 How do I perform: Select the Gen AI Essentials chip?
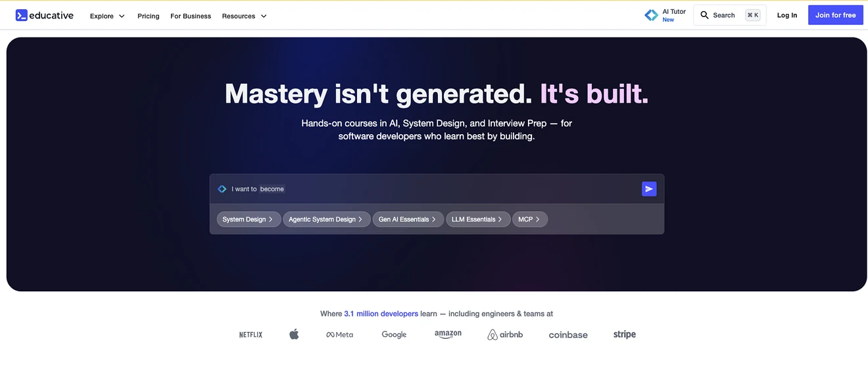408,219
